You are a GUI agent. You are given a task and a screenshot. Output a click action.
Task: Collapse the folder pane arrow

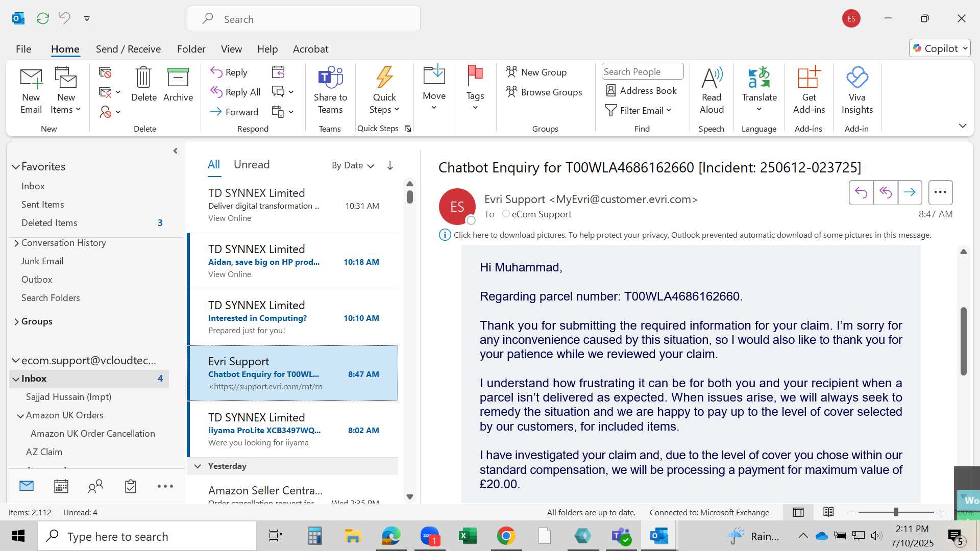point(175,151)
